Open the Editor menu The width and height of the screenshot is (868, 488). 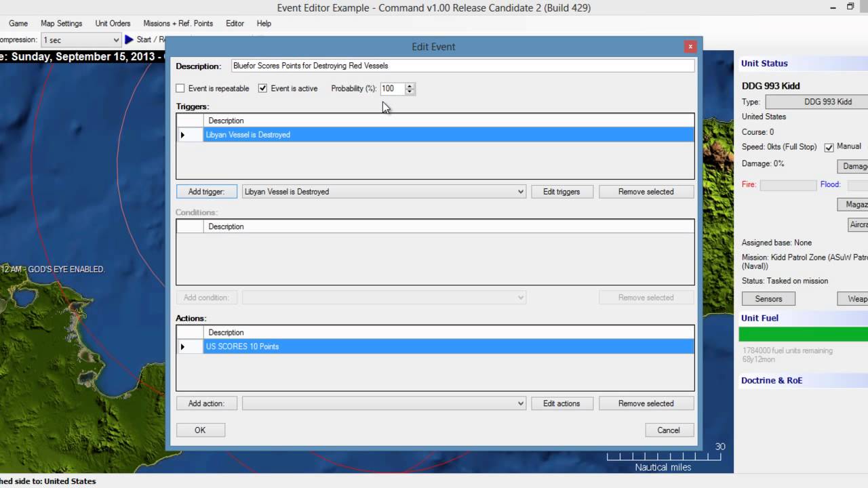click(x=235, y=23)
